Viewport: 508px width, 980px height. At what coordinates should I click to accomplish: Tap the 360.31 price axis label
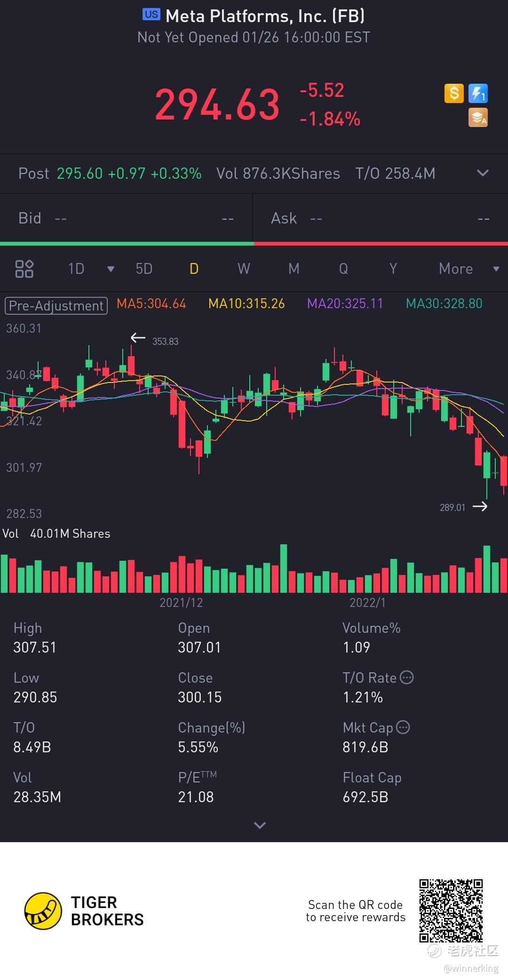click(x=24, y=328)
